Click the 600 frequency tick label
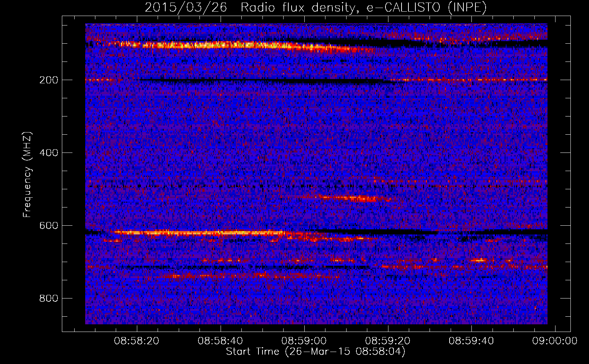 pos(49,226)
